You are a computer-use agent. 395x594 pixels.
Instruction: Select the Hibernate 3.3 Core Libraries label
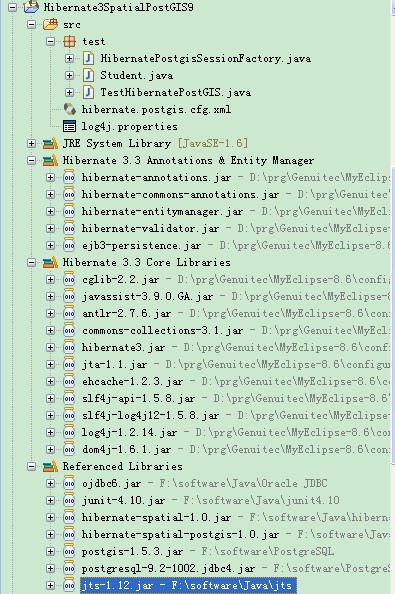[x=146, y=262]
